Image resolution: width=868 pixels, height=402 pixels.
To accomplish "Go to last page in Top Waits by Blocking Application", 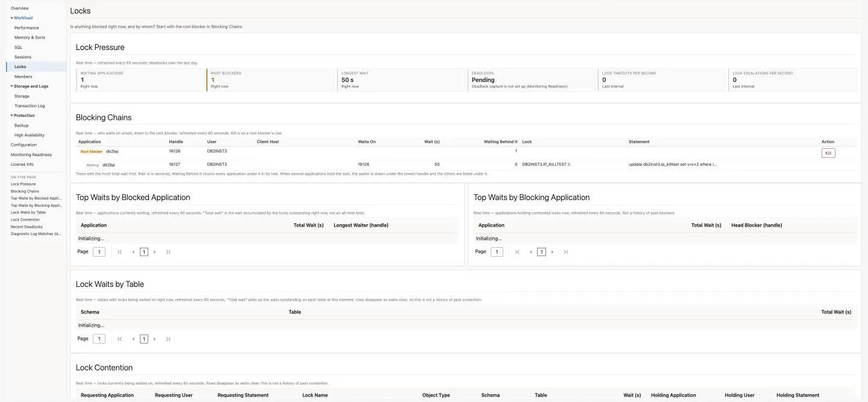I will (566, 252).
